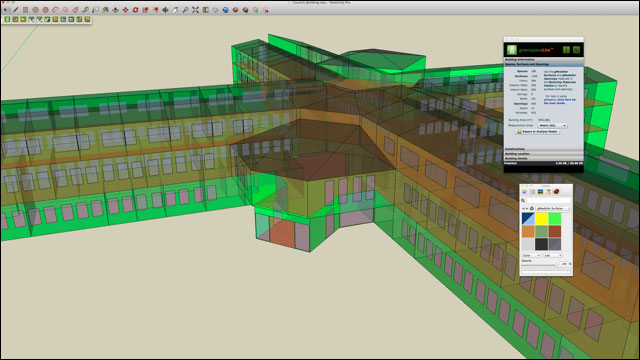Select the Pan hand tool

tap(175, 10)
